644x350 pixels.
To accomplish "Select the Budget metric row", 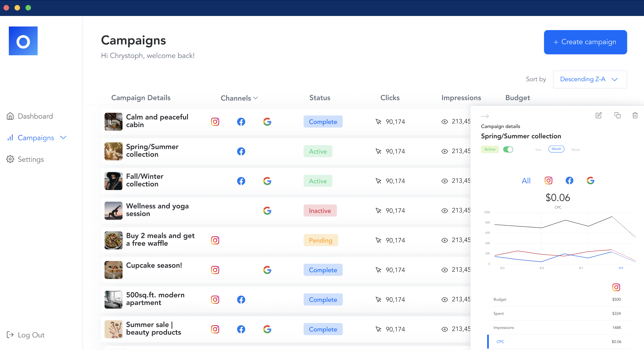I will tap(558, 299).
